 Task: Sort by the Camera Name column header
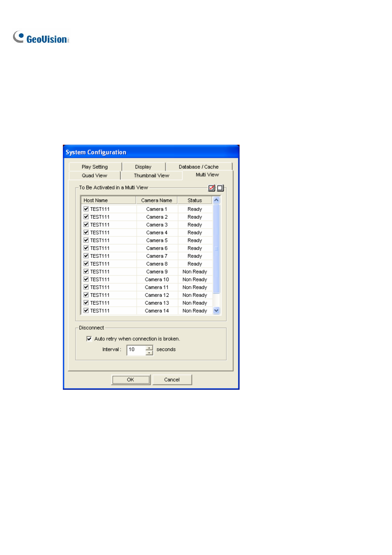(157, 201)
